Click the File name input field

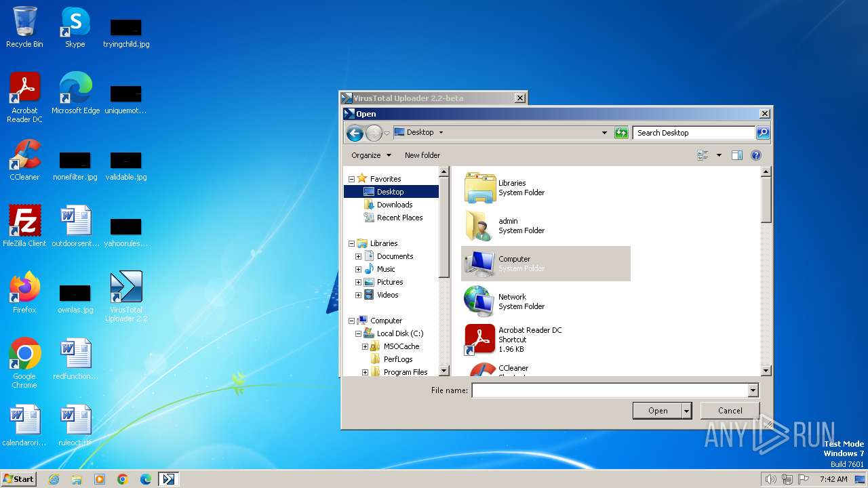click(610, 390)
